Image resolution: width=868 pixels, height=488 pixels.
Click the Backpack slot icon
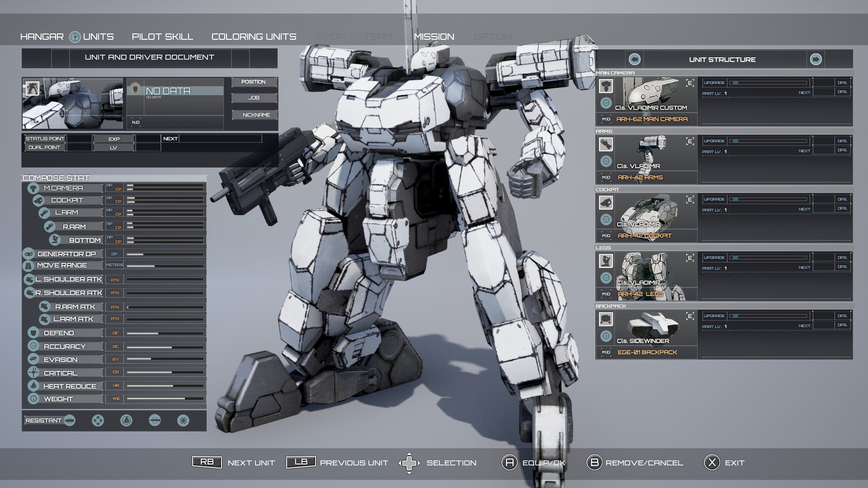pos(606,319)
